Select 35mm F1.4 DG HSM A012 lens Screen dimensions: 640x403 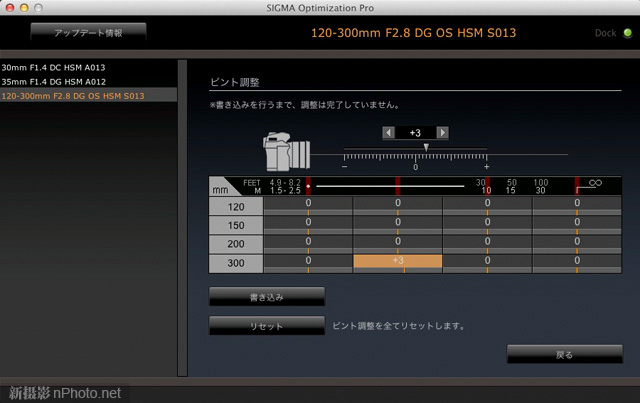89,82
